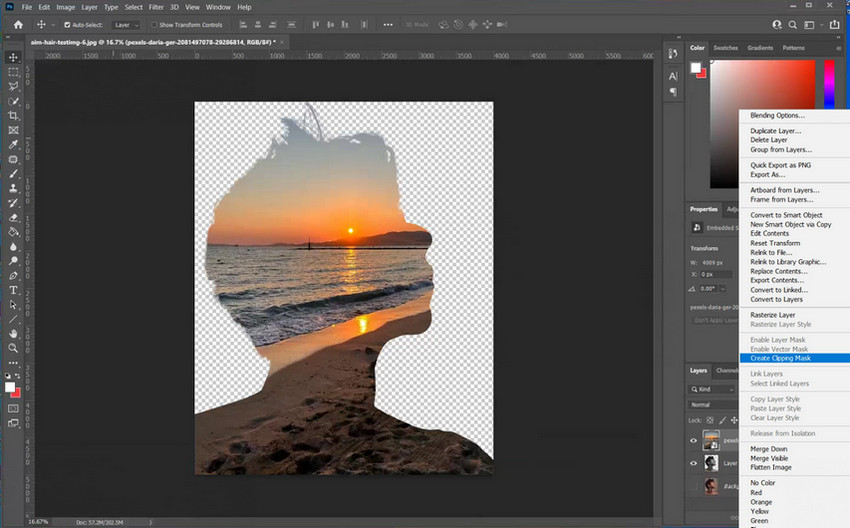Select the Spot Healing Brush tool
Viewport: 850px width, 528px height.
[13, 159]
